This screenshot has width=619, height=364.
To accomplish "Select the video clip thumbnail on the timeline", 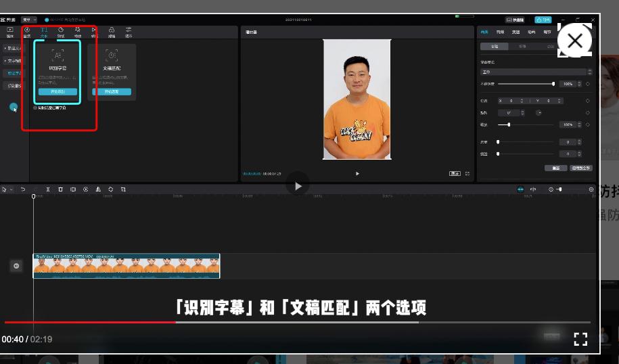I will pos(127,267).
